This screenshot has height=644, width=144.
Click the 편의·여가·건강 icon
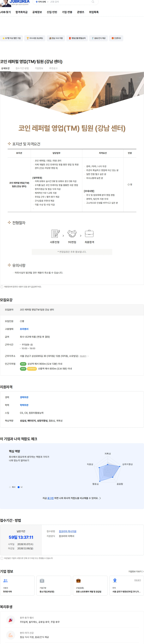10,635
